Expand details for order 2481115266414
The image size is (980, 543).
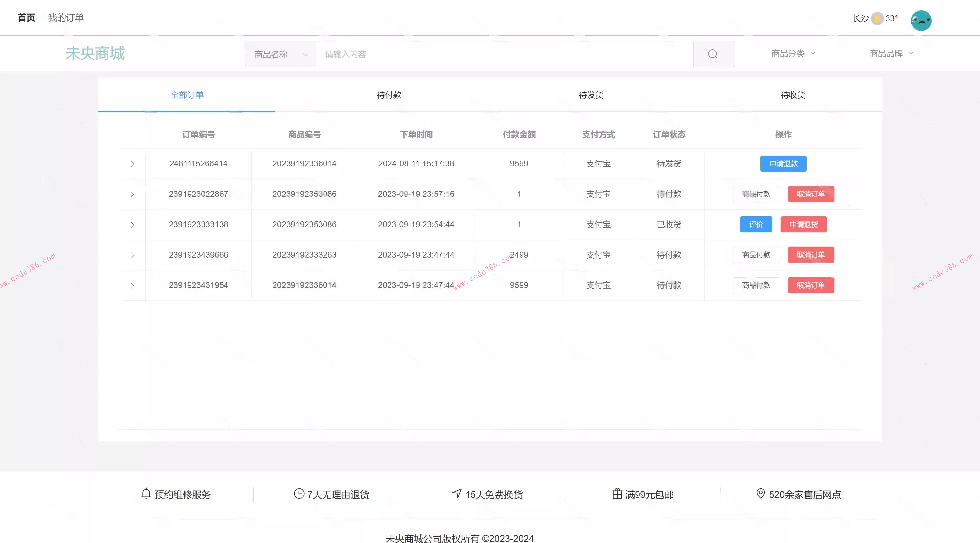[x=132, y=164]
